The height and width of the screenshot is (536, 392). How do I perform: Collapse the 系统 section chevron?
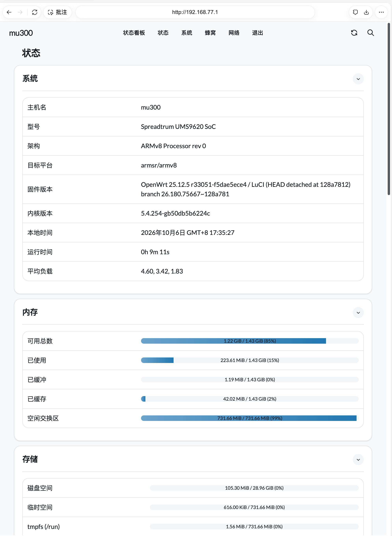click(x=358, y=79)
